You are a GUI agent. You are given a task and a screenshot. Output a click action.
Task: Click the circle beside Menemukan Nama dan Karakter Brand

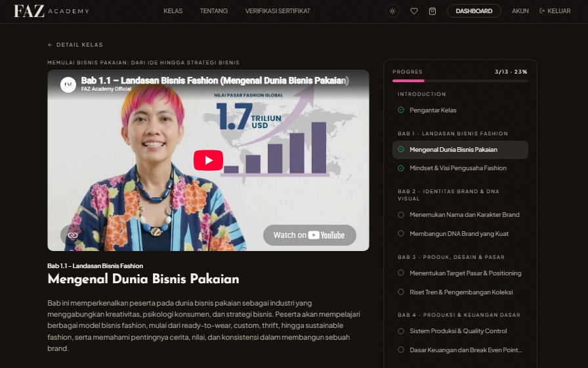401,215
